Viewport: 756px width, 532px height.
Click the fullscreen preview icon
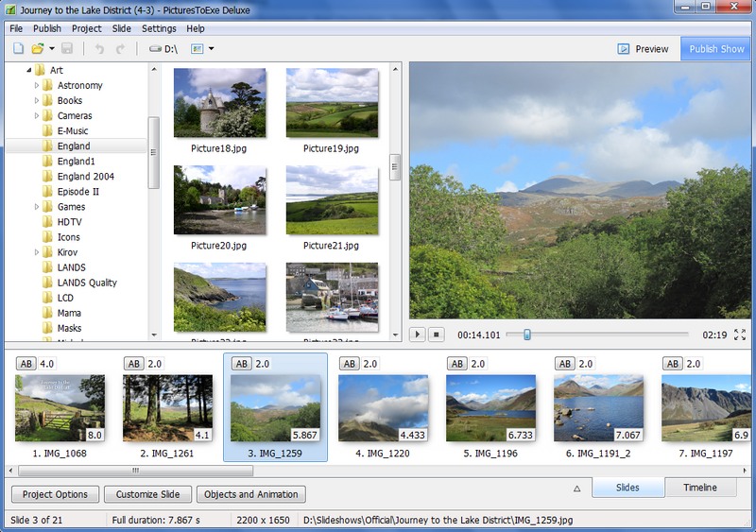pyautogui.click(x=740, y=335)
